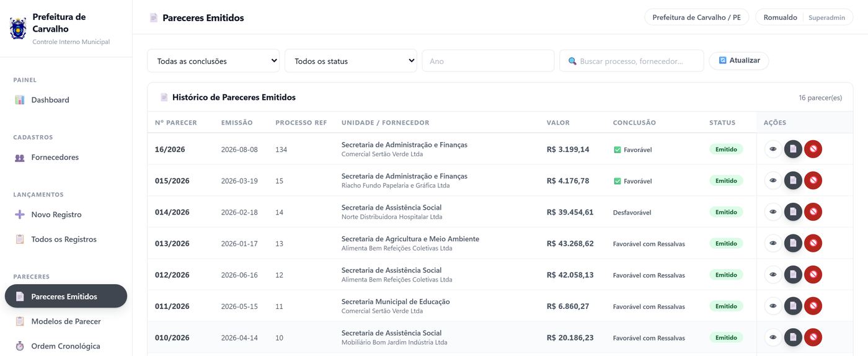Click Secretaria Municipal de Educação
The image size is (868, 356).
396,301
